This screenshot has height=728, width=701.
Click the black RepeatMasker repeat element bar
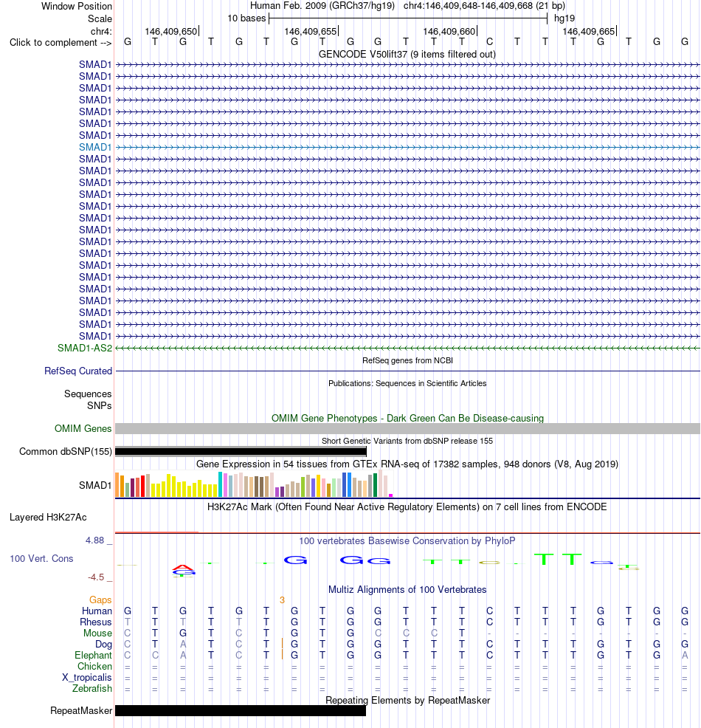coord(241,711)
